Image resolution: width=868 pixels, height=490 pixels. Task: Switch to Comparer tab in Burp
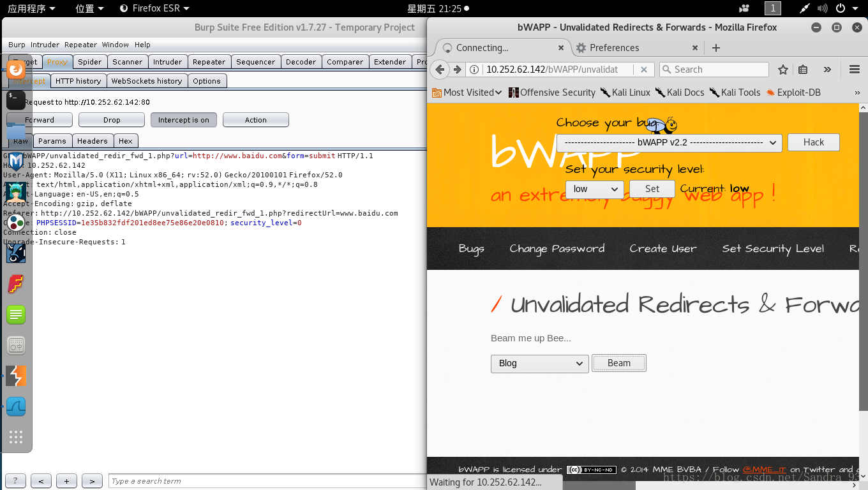click(x=345, y=62)
